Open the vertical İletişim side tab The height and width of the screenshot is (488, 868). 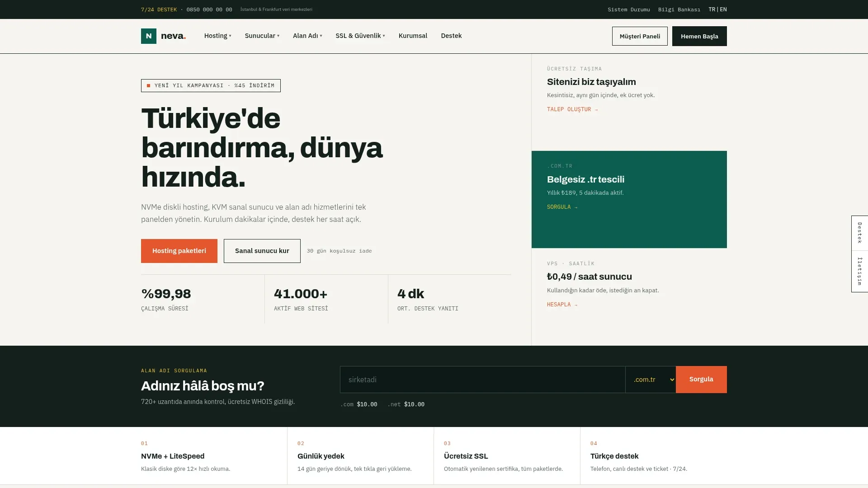(x=859, y=271)
